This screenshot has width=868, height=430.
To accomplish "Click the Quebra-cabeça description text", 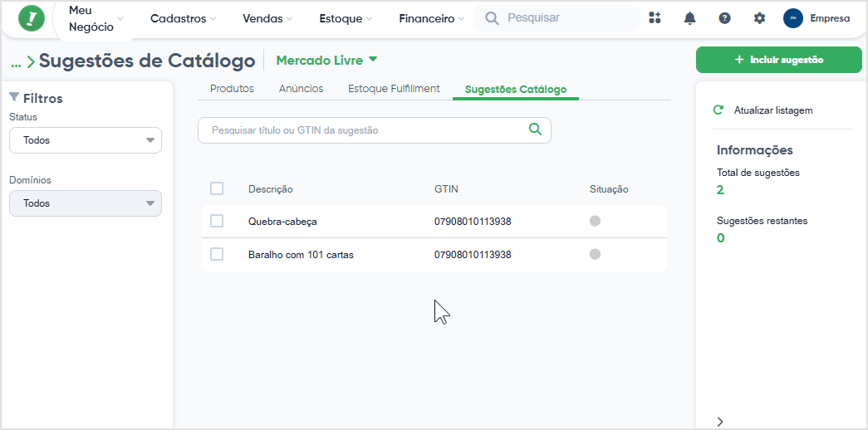I will click(283, 222).
